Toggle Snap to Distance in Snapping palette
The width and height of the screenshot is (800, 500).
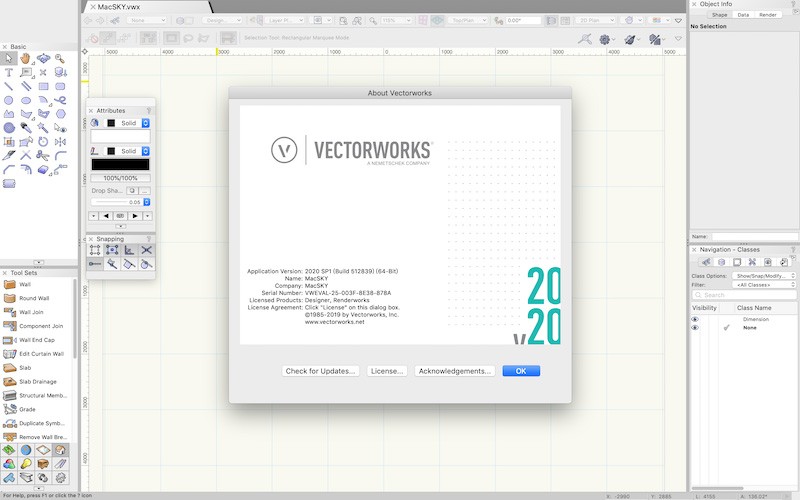tap(95, 264)
